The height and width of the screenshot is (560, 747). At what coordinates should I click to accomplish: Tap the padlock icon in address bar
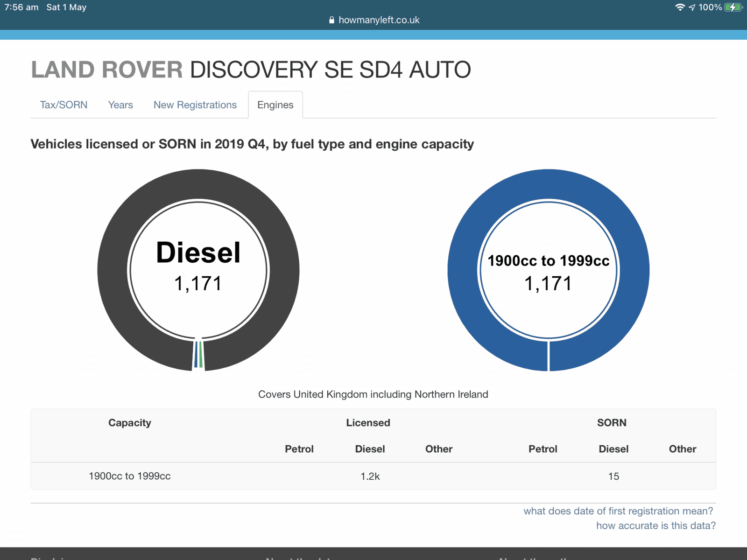(x=331, y=20)
